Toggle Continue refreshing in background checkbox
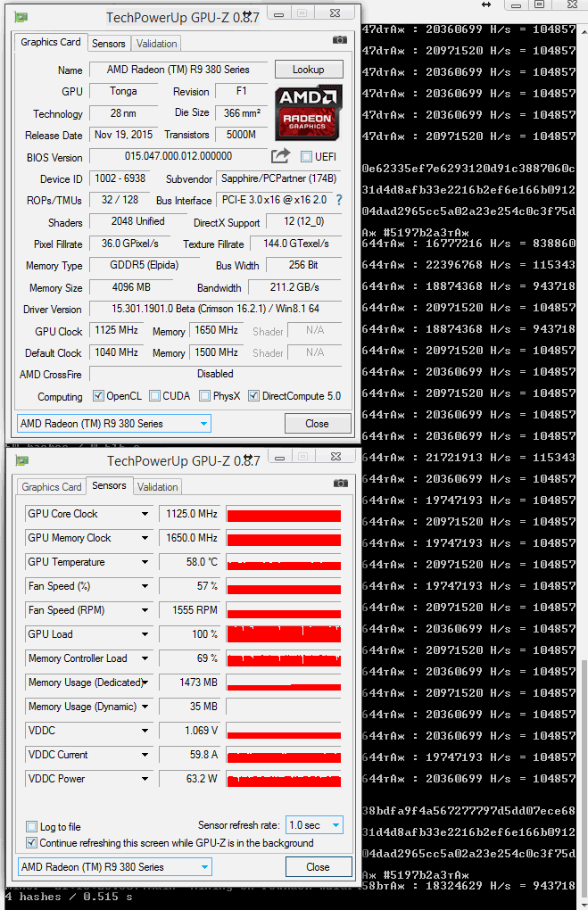 click(32, 843)
